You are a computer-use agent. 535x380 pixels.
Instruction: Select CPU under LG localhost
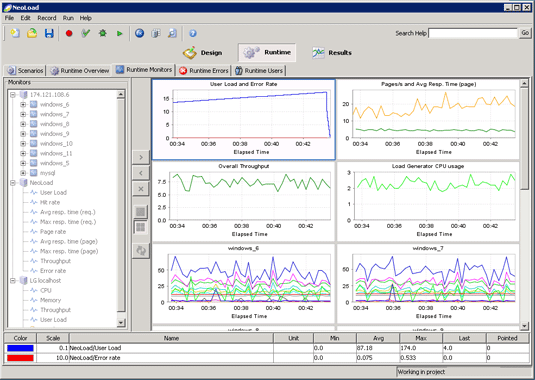point(46,290)
